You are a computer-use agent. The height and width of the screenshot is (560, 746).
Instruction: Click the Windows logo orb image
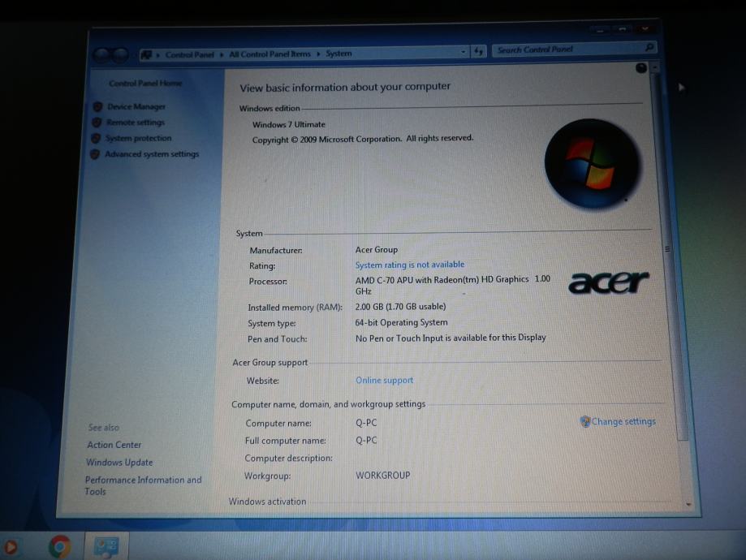pyautogui.click(x=593, y=164)
